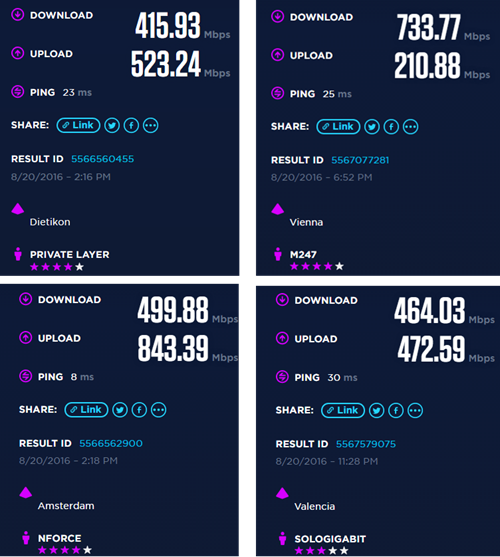This screenshot has width=500, height=557.
Task: Share Valencia result on Facebook
Action: click(396, 411)
